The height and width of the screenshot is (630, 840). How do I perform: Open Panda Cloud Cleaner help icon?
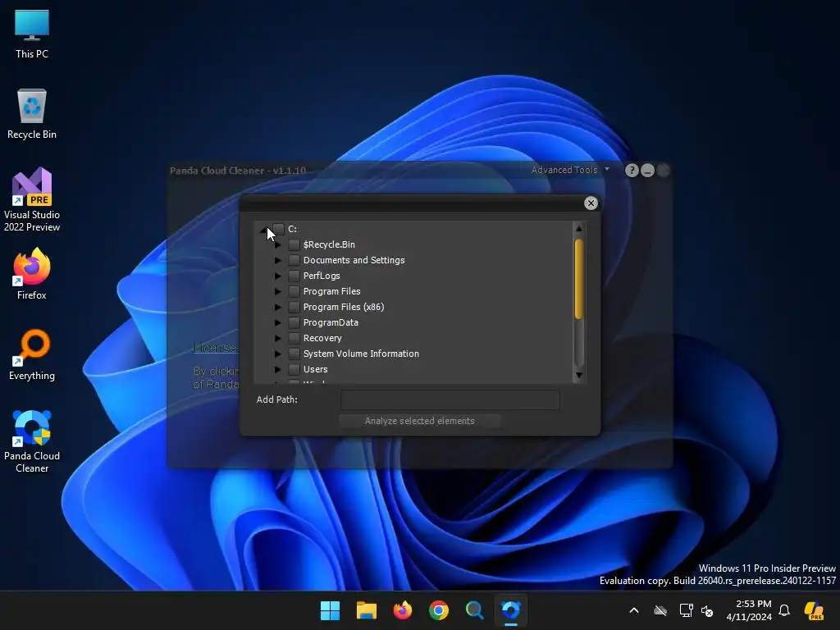632,171
